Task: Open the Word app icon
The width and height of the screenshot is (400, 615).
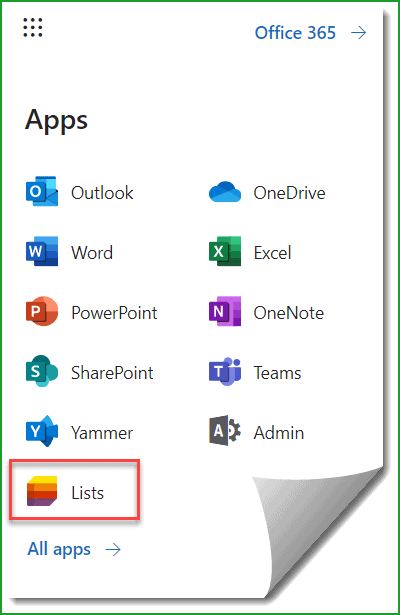Action: click(x=42, y=251)
